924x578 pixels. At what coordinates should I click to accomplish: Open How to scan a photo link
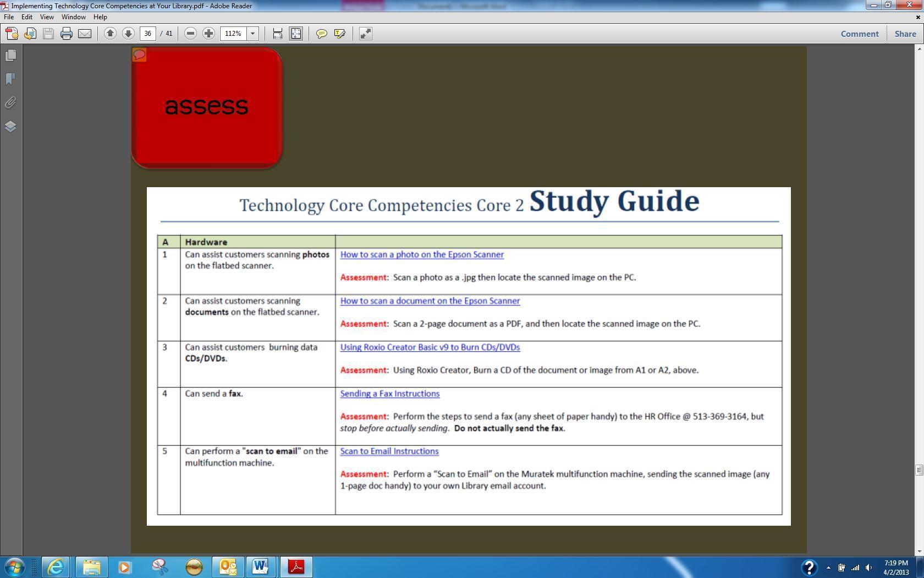pos(422,254)
